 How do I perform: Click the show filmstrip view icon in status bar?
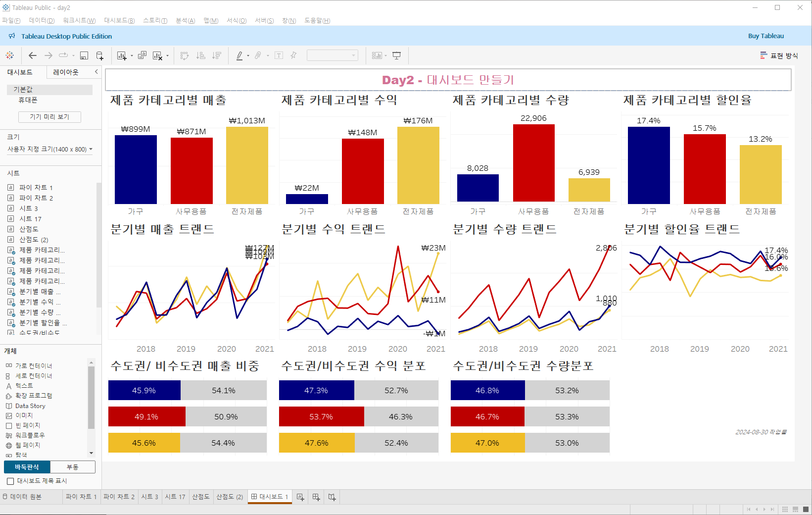(x=795, y=509)
